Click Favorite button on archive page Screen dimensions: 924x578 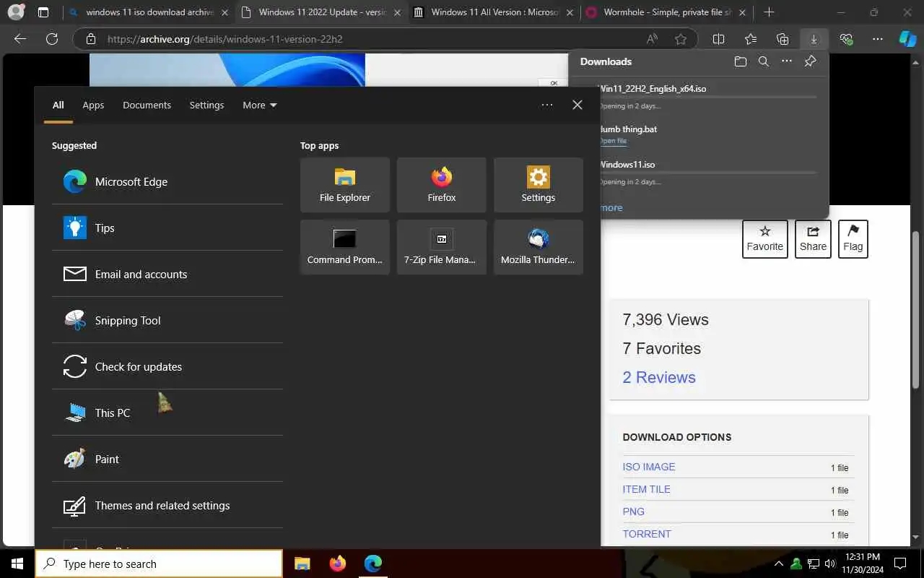click(x=765, y=239)
